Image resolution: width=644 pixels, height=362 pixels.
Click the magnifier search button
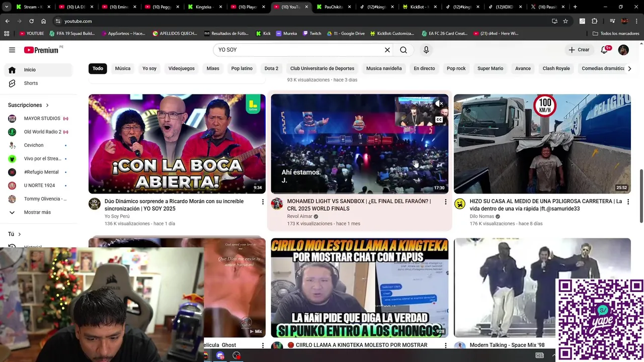(x=404, y=50)
